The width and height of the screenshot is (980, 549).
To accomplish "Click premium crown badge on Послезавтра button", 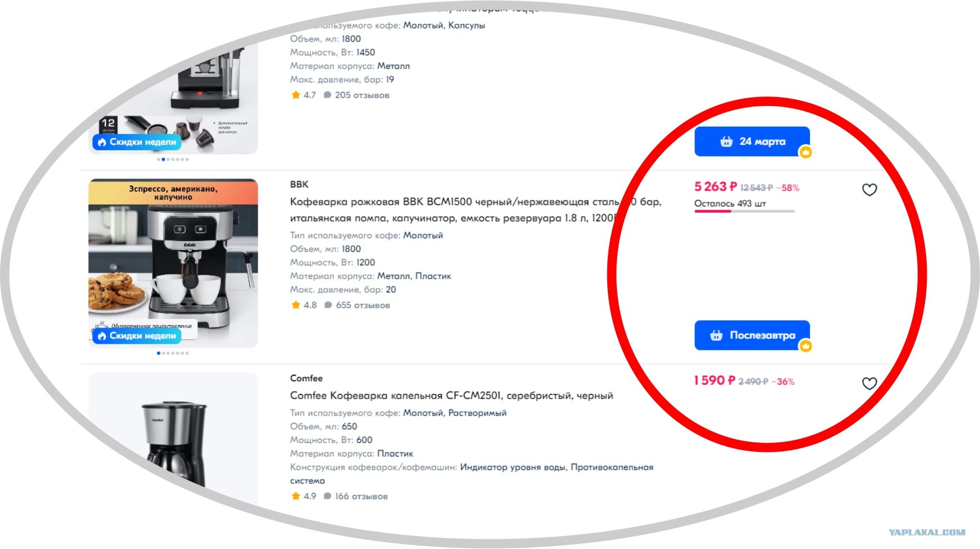I will tap(805, 346).
